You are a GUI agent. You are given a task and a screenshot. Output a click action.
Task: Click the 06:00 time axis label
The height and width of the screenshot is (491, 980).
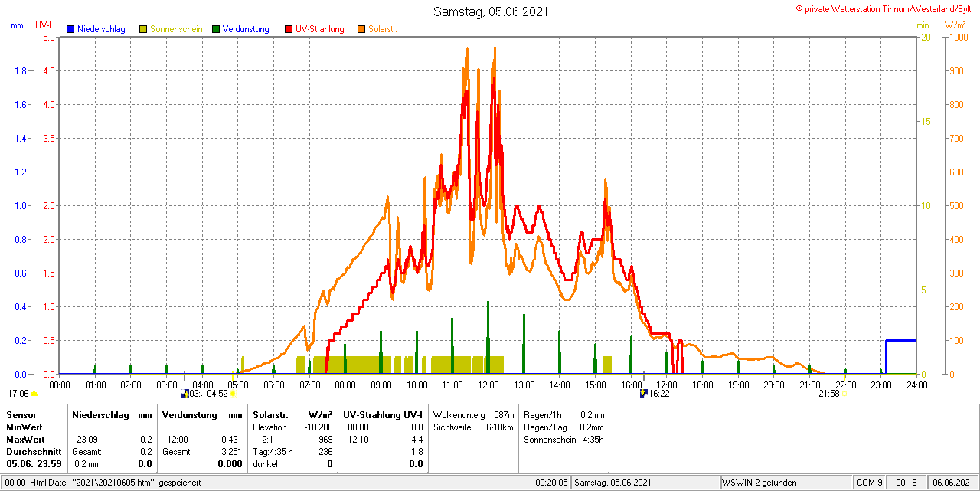point(273,385)
